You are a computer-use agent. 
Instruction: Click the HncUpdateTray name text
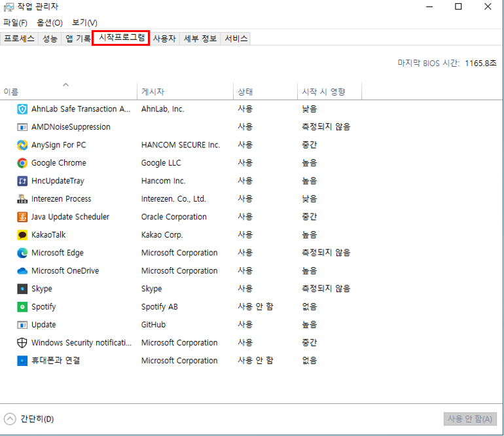[x=58, y=181]
